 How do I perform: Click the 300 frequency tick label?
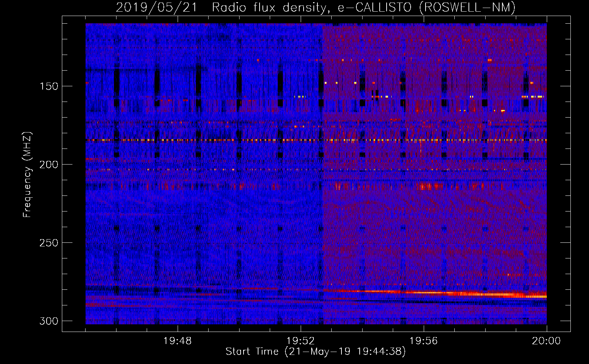point(49,321)
